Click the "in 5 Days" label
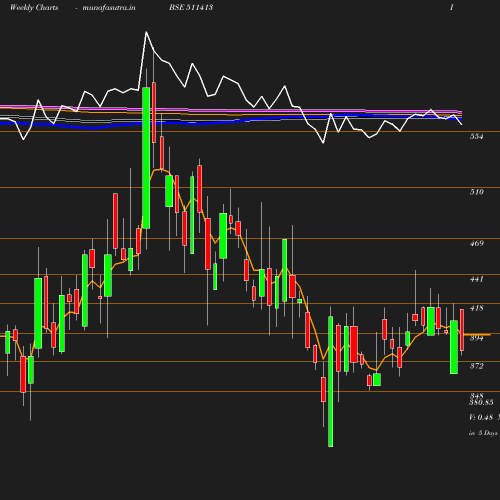500x500 pixels. coord(483,433)
